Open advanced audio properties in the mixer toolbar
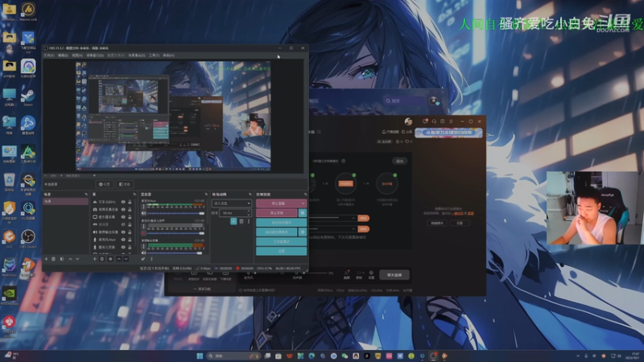The width and height of the screenshot is (644, 362). (143, 259)
